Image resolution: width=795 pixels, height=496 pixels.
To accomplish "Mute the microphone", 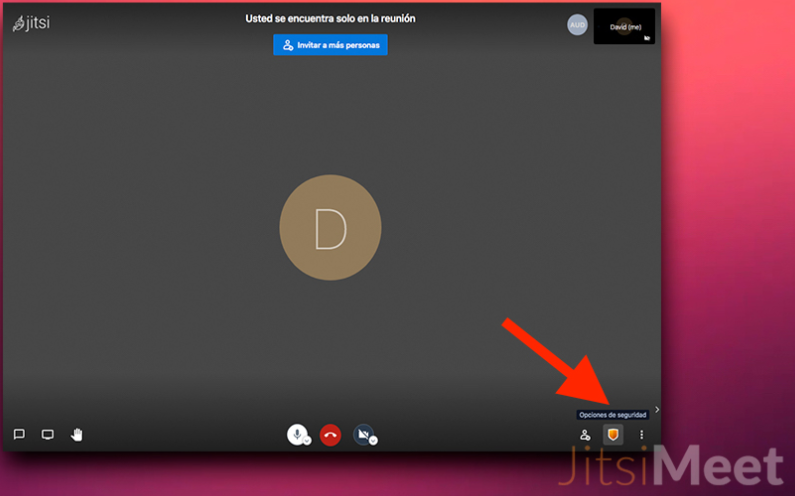I will (297, 434).
